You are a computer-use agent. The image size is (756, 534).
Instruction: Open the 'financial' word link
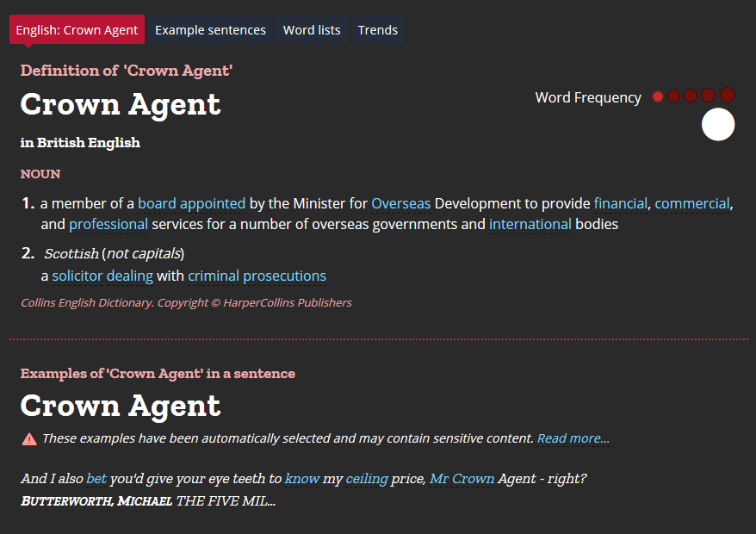(621, 203)
